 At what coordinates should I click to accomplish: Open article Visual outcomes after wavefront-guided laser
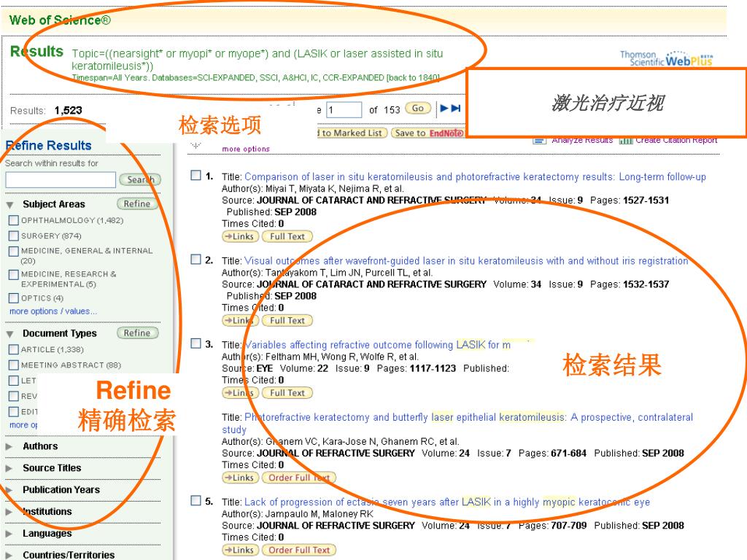pos(466,261)
